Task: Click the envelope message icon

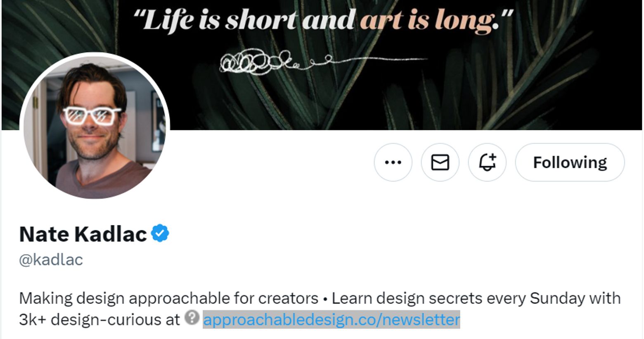Action: coord(440,162)
